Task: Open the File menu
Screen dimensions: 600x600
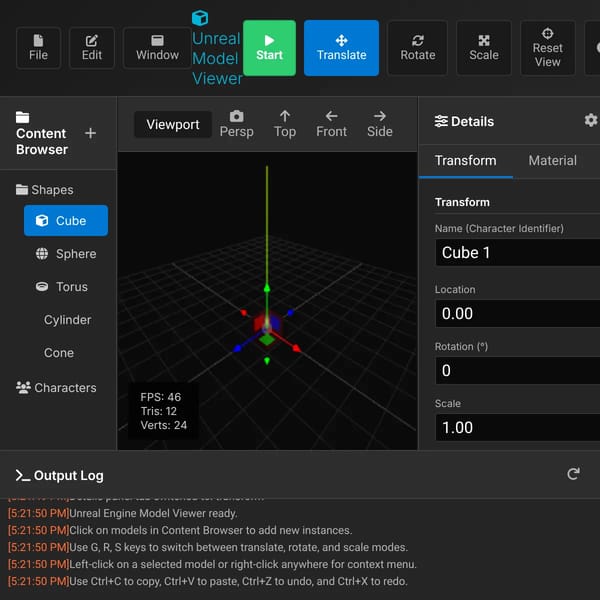Action: 38,48
